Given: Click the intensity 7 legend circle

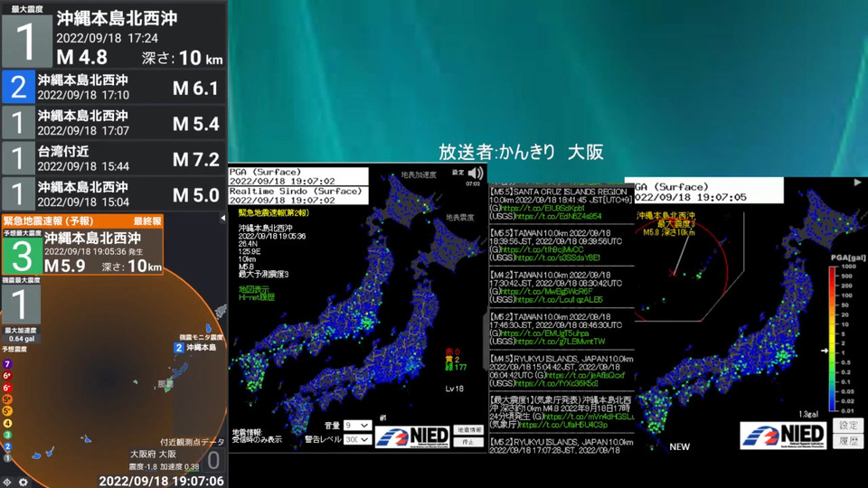Looking at the screenshot, I should (x=7, y=364).
